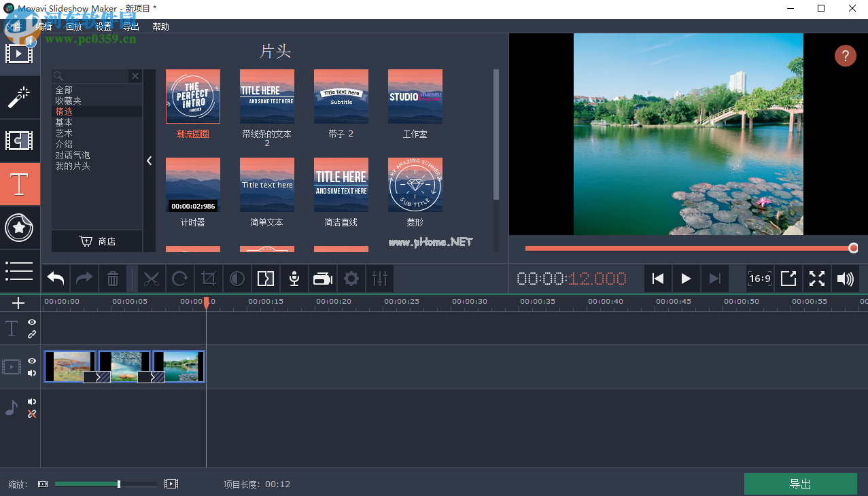Open the Stickers panel from the sidebar

(x=20, y=228)
